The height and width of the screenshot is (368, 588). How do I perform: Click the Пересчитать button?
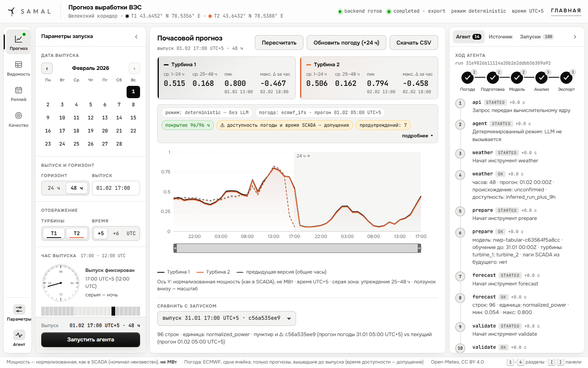coord(279,43)
